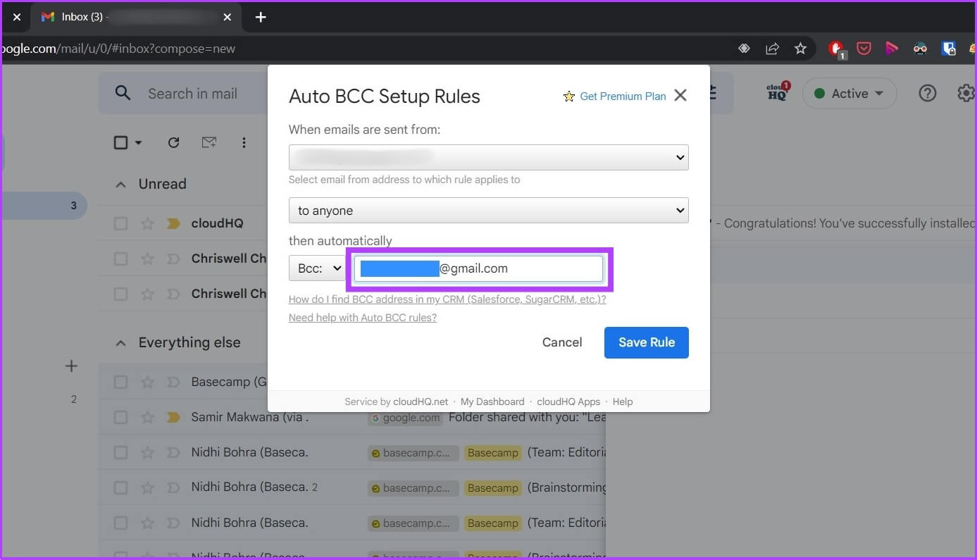
Task: Click the plus icon in left sidebar
Action: coord(71,366)
